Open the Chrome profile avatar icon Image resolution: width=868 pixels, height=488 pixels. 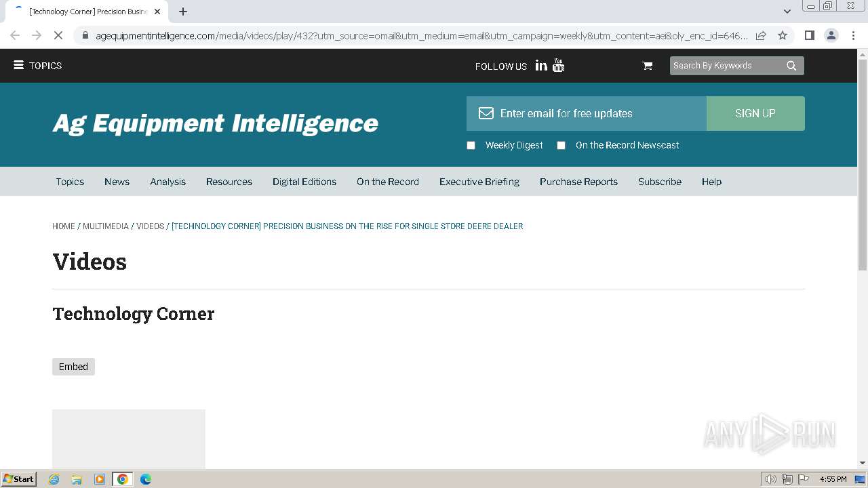[x=831, y=35]
